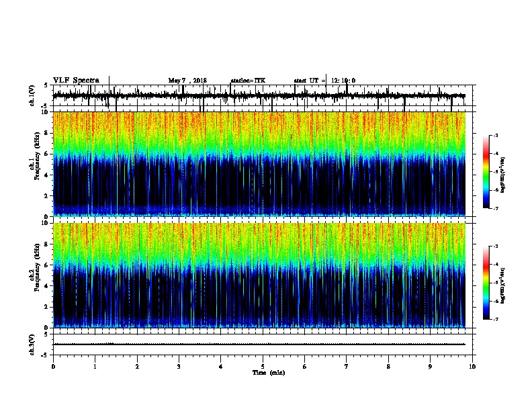Click the ch.1 spectrogram color scale bar
The width and height of the screenshot is (532, 411).
486,172
